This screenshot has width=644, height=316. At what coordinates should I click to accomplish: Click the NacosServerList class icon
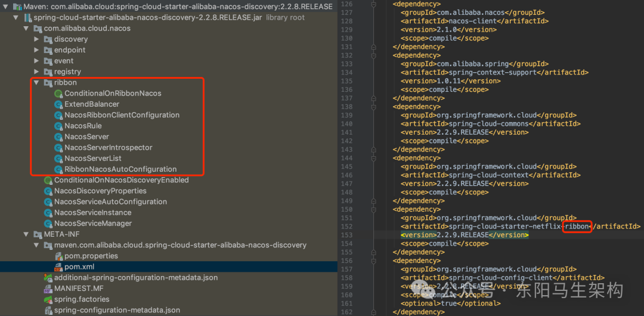pyautogui.click(x=58, y=158)
